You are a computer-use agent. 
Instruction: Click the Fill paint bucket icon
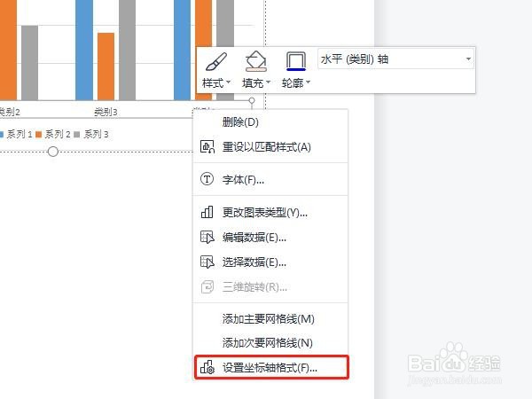[x=256, y=61]
